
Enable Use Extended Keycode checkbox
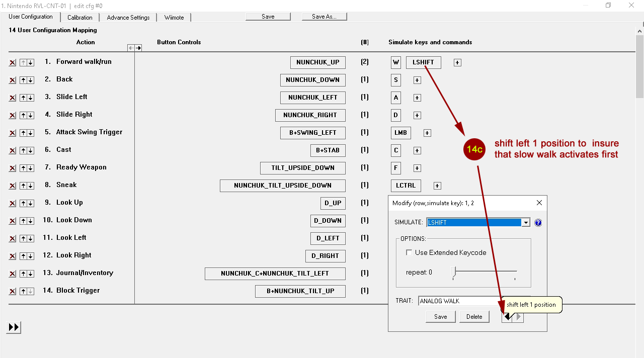(409, 253)
